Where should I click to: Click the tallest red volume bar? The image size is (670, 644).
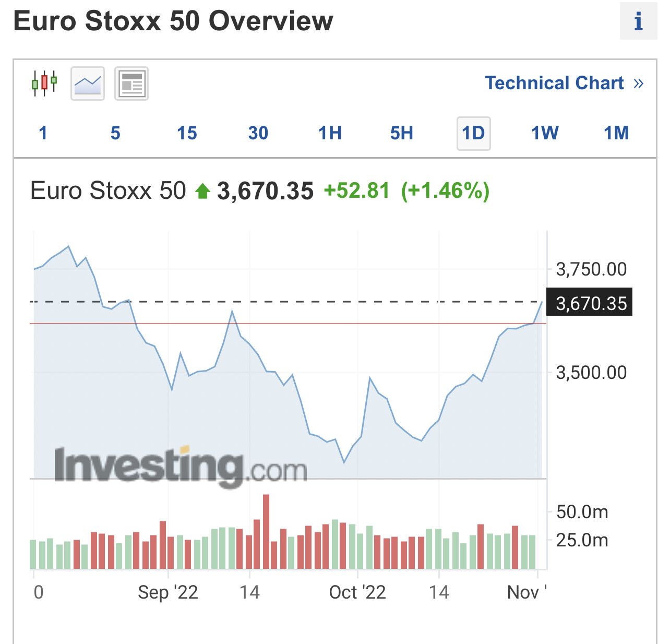click(266, 531)
